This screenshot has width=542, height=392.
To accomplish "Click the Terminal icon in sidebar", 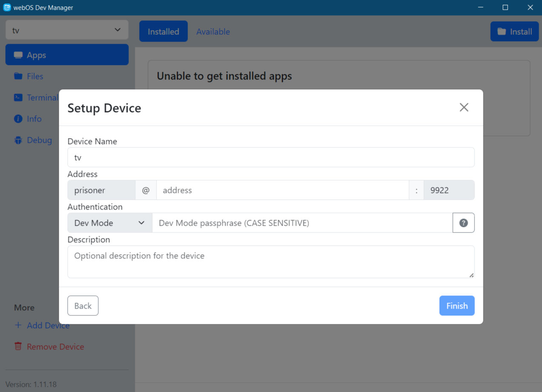I will [18, 97].
